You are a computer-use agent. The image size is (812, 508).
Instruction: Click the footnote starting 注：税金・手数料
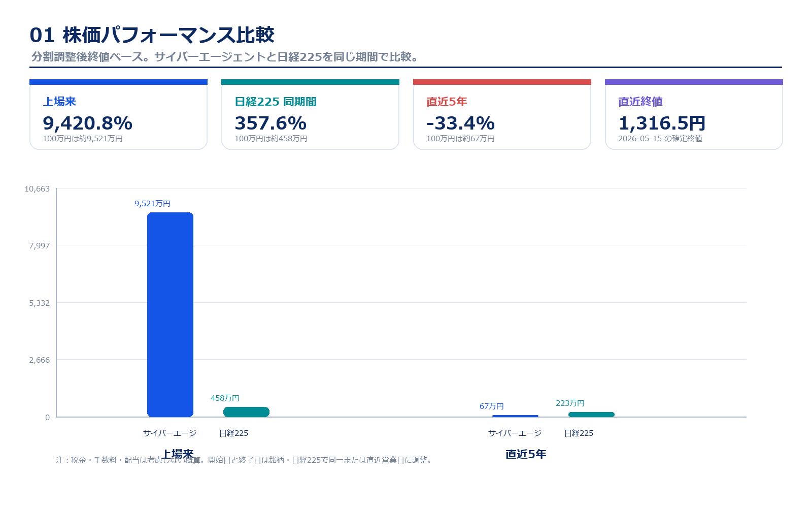tap(245, 460)
